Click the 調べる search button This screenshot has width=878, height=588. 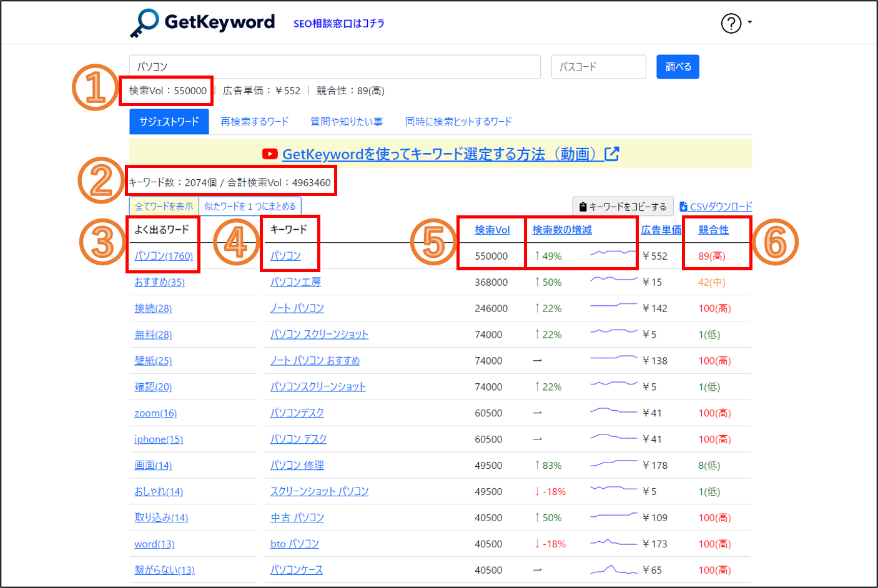[678, 67]
